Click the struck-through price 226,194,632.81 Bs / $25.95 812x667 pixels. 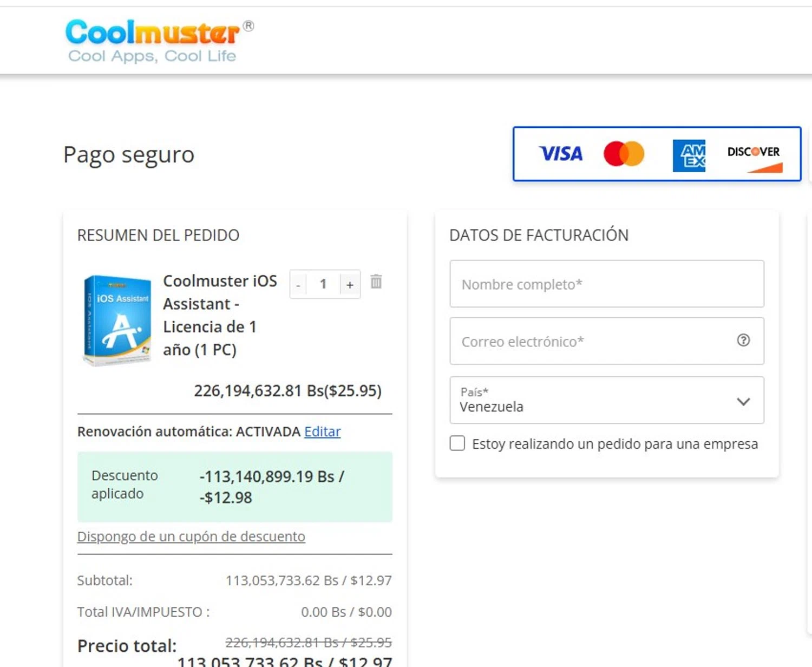tap(309, 643)
